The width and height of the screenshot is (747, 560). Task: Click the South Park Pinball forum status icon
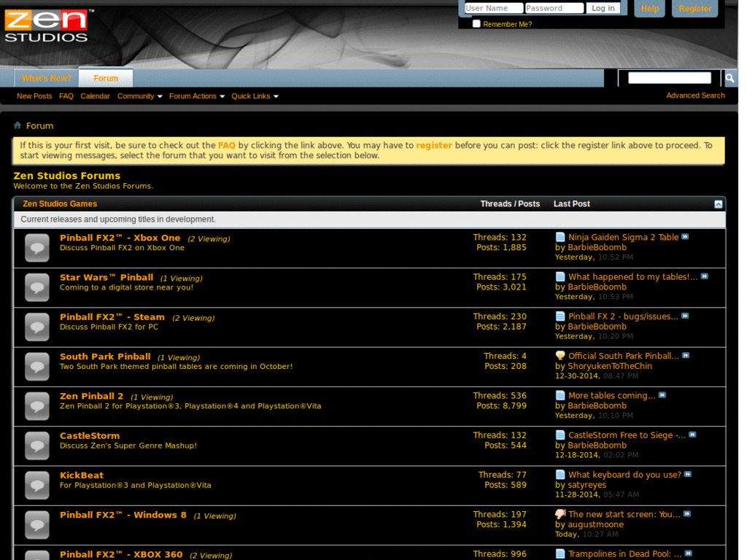[x=37, y=366]
